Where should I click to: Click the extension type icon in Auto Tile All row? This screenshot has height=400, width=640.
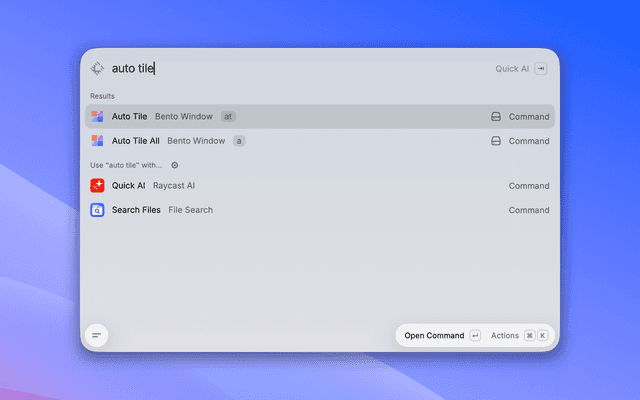(496, 141)
